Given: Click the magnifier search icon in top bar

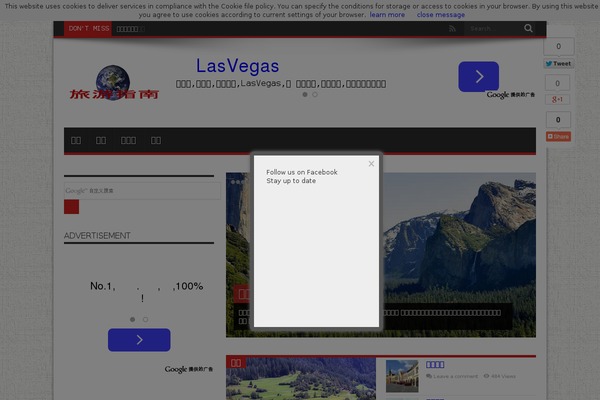Looking at the screenshot, I should (528, 28).
